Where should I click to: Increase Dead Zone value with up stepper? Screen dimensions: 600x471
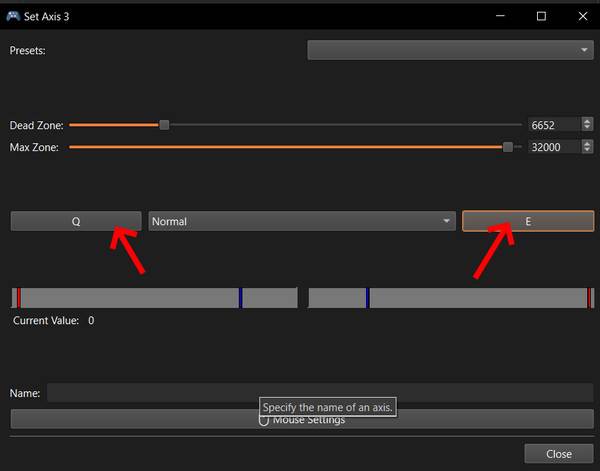point(587,121)
